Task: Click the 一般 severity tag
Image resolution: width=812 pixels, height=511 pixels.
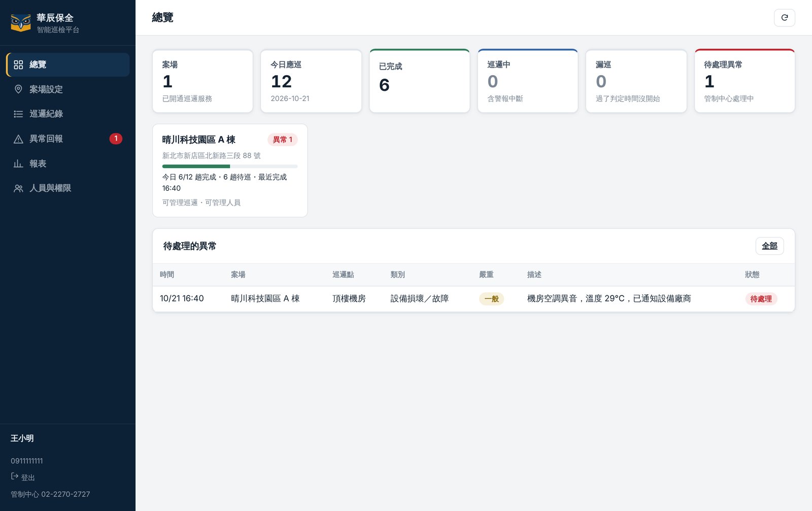Action: (491, 299)
